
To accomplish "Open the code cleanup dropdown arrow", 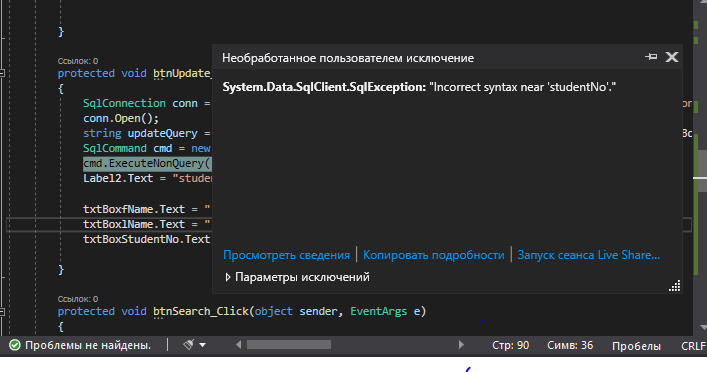I will (x=202, y=345).
